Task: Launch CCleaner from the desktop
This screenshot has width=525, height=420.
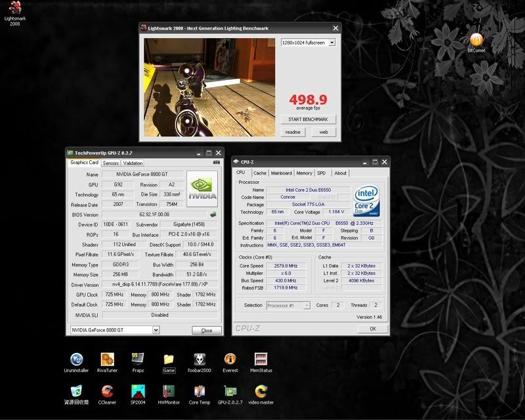Action: [x=108, y=390]
